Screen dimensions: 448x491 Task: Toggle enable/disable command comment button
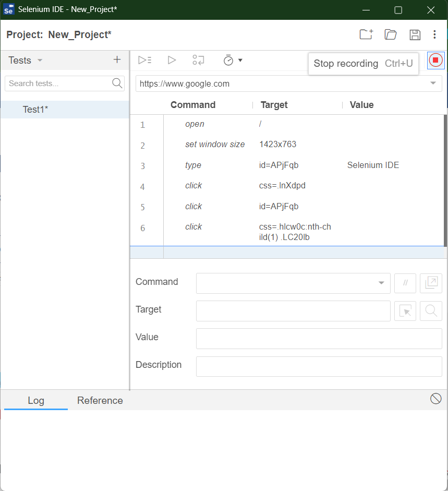(405, 283)
